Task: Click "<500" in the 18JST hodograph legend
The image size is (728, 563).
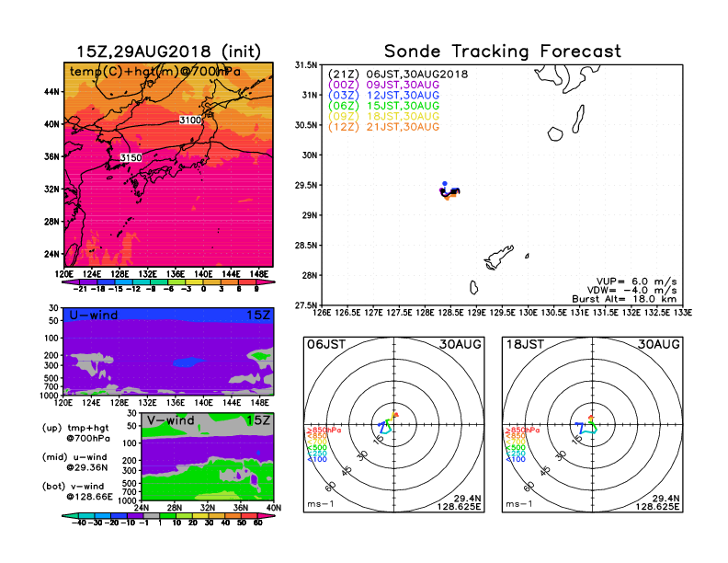Action: pyautogui.click(x=516, y=448)
